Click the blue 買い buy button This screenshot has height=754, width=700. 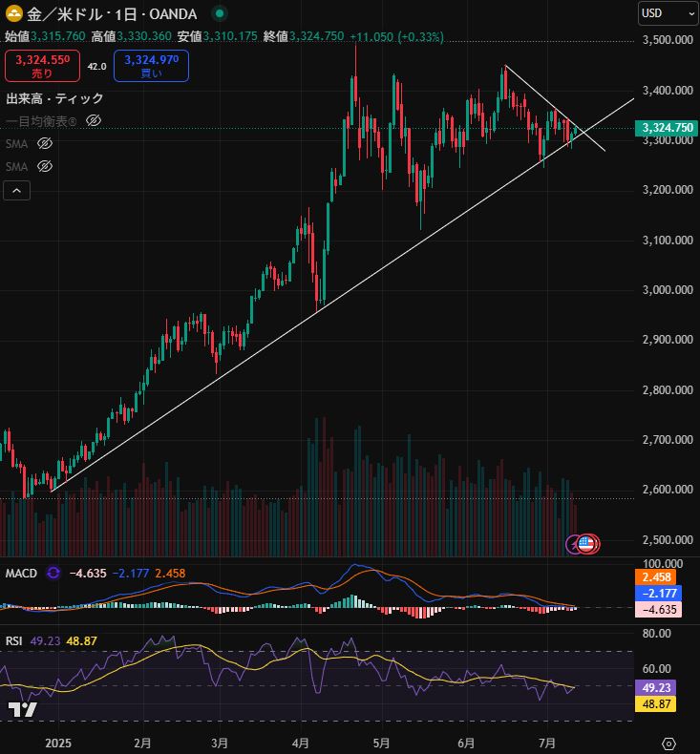tap(151, 66)
